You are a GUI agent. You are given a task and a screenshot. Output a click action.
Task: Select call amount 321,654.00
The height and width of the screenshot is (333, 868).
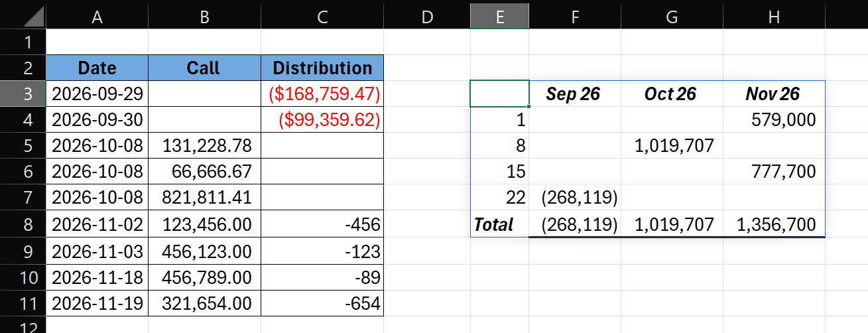click(x=204, y=303)
